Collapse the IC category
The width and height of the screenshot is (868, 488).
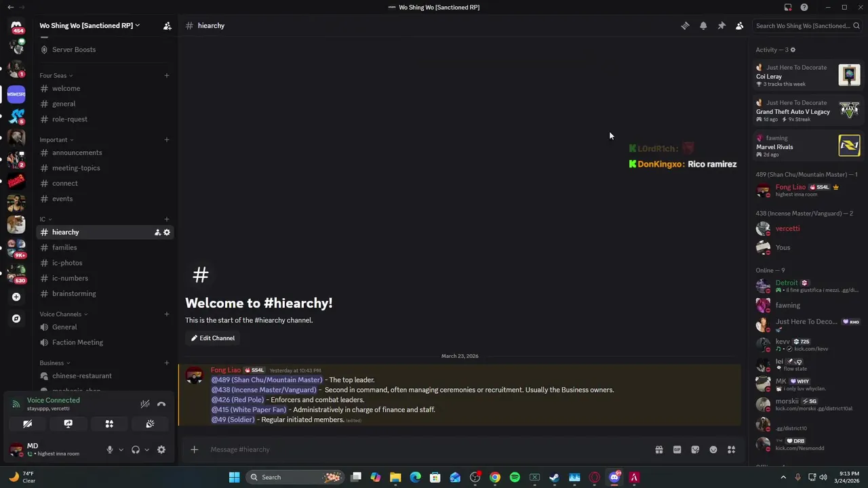click(45, 219)
